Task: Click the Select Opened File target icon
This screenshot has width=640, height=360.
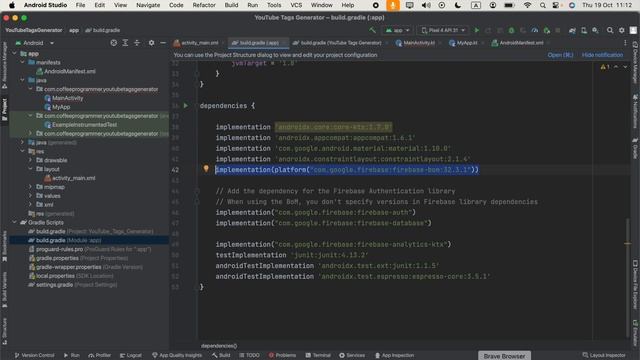Action: pyautogui.click(x=113, y=43)
